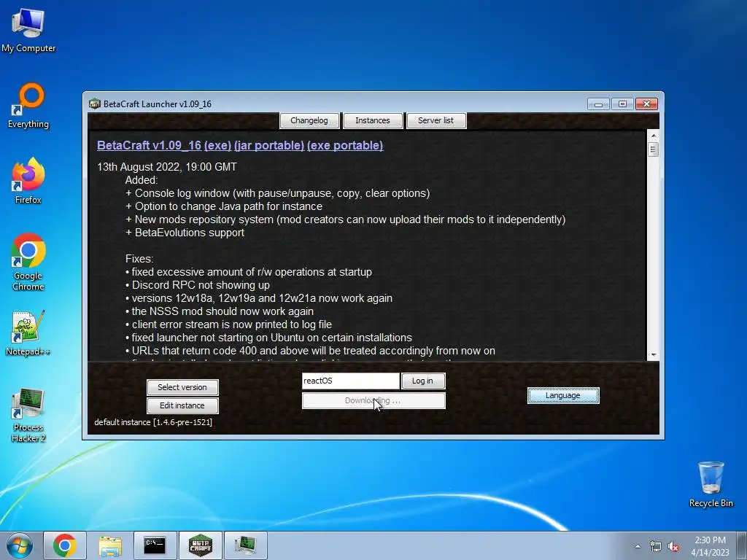
Task: Click the '+ Console log window' line
Action: point(277,193)
